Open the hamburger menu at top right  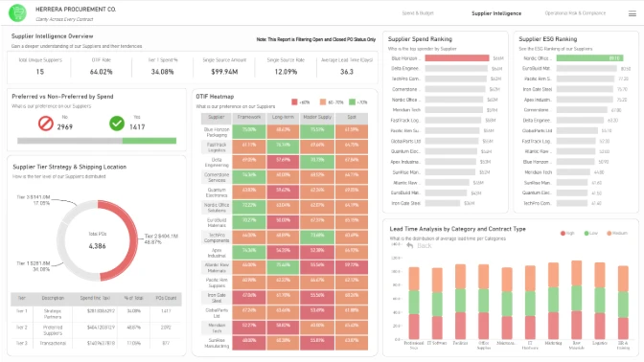(632, 13)
